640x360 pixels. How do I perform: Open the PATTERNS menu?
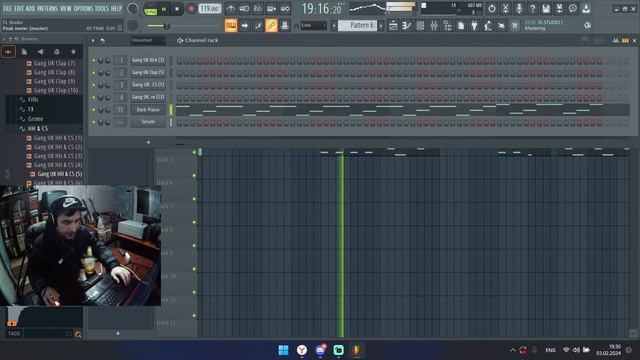click(x=47, y=9)
